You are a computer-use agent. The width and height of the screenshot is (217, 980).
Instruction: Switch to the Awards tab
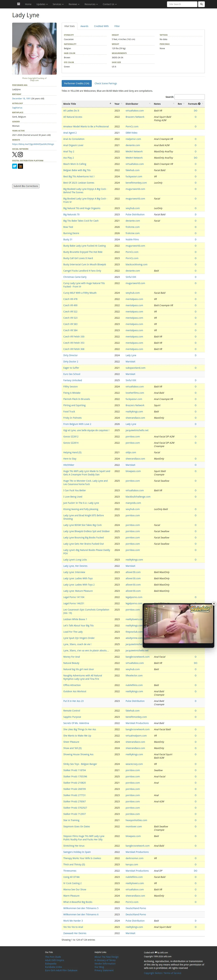tap(85, 26)
